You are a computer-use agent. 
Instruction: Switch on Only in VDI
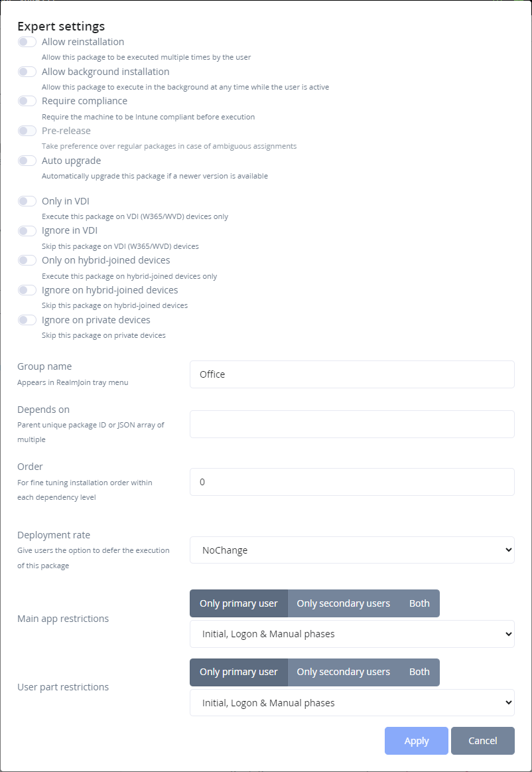27,201
